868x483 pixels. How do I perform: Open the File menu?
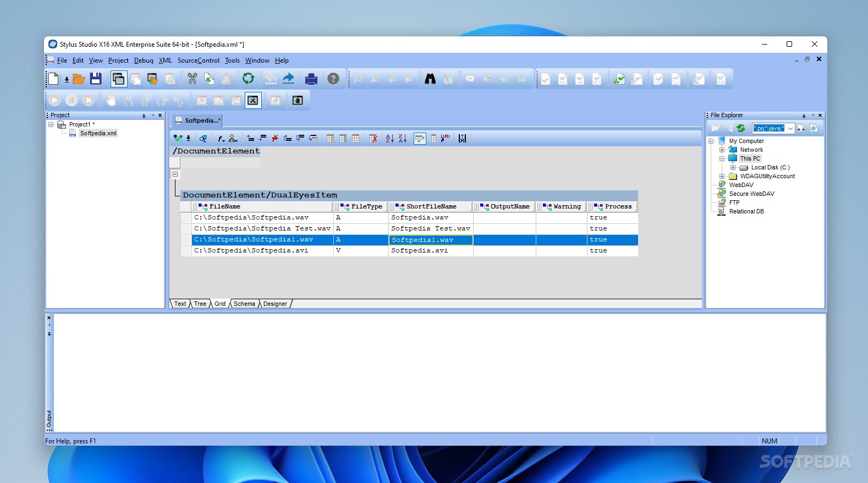coord(62,61)
